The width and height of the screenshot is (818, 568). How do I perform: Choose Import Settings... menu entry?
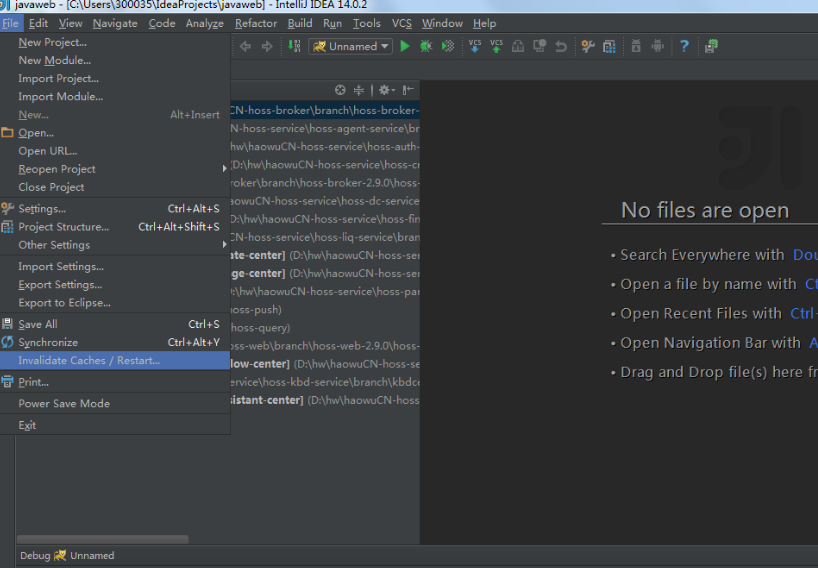(x=115, y=267)
